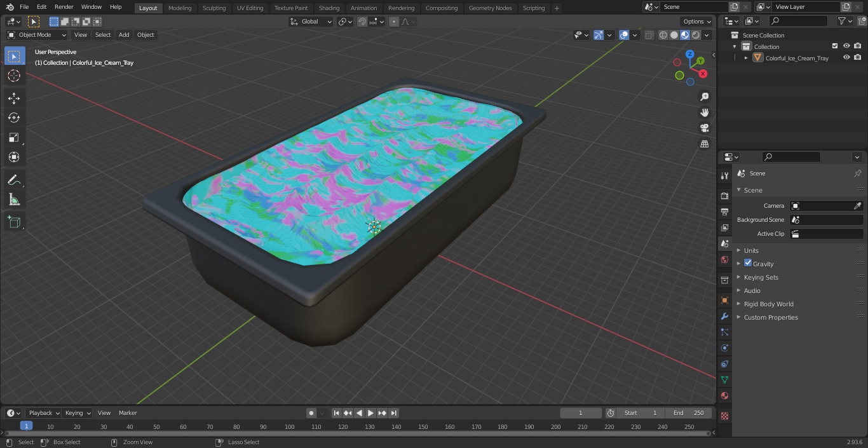Switch to wireframe viewport shading
Screen dimensions: 868x448
pyautogui.click(x=663, y=35)
